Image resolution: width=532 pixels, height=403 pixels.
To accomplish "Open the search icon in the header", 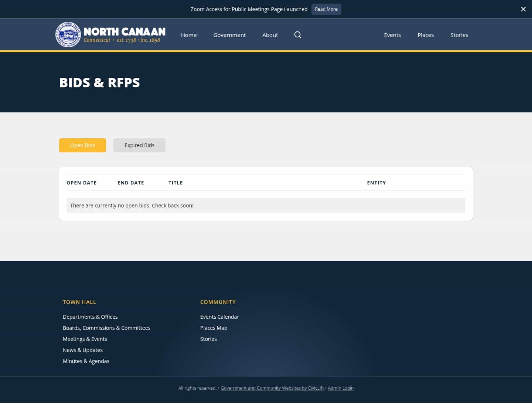I will pos(298,35).
